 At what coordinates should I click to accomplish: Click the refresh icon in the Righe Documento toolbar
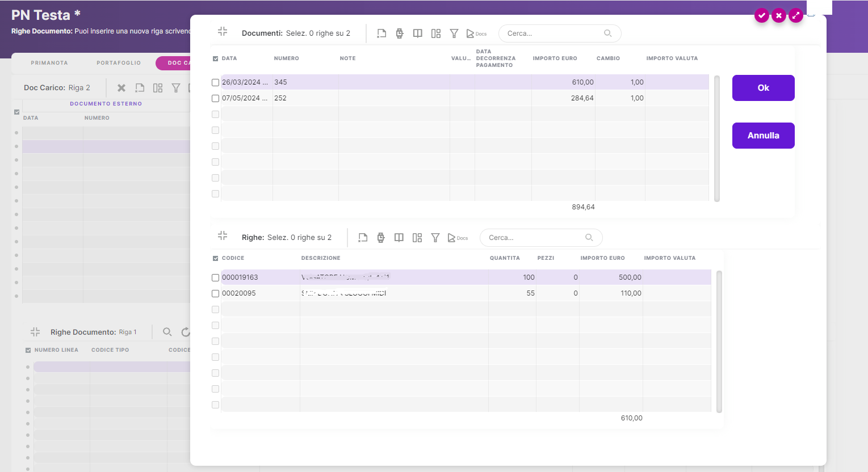point(185,332)
